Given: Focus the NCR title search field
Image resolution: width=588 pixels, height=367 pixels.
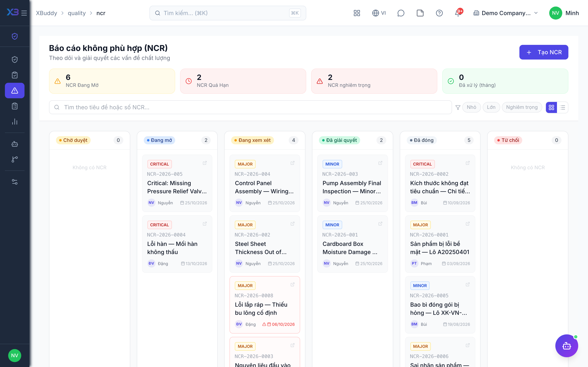Looking at the screenshot, I should click(x=250, y=107).
